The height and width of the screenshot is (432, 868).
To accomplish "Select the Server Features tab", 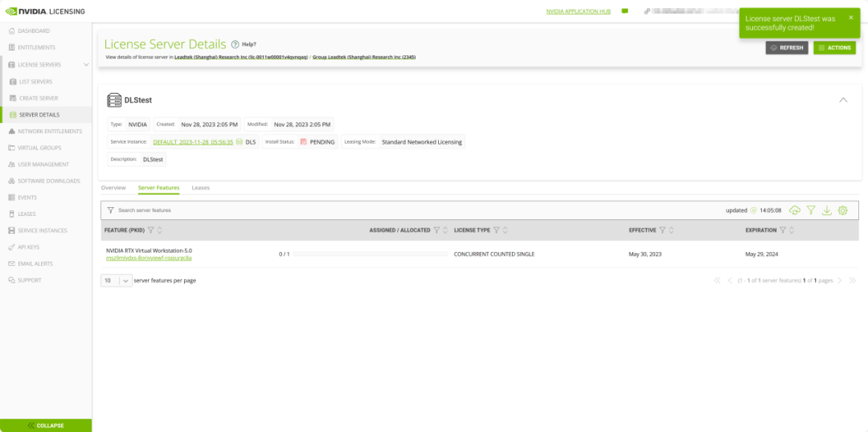I will 159,188.
